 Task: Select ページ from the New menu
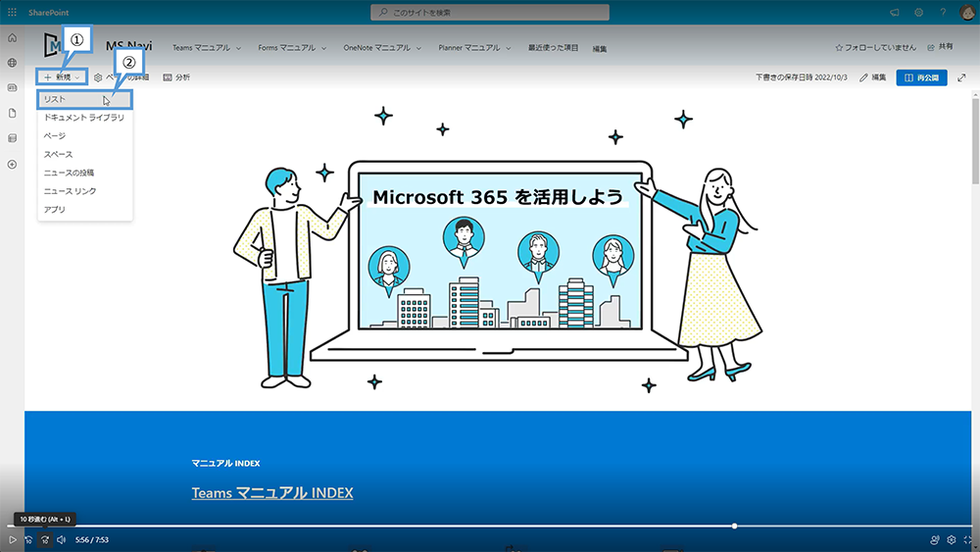coord(84,135)
